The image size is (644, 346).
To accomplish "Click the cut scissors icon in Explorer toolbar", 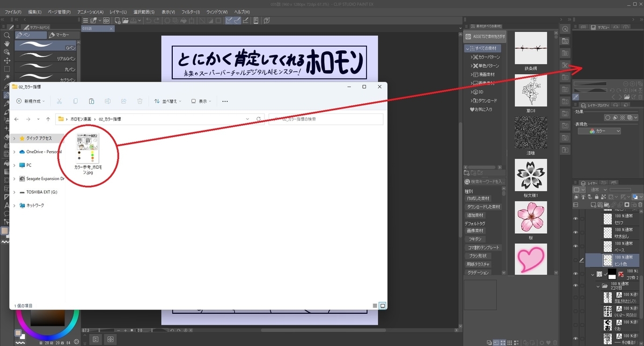I will click(59, 101).
